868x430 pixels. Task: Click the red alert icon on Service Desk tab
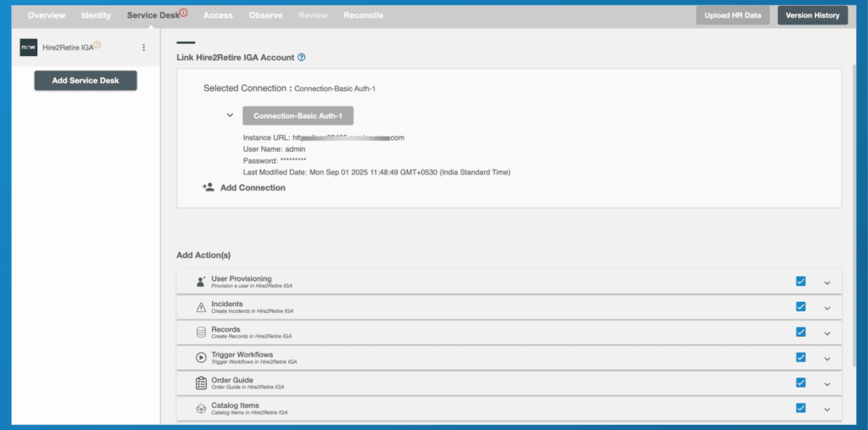click(x=184, y=12)
